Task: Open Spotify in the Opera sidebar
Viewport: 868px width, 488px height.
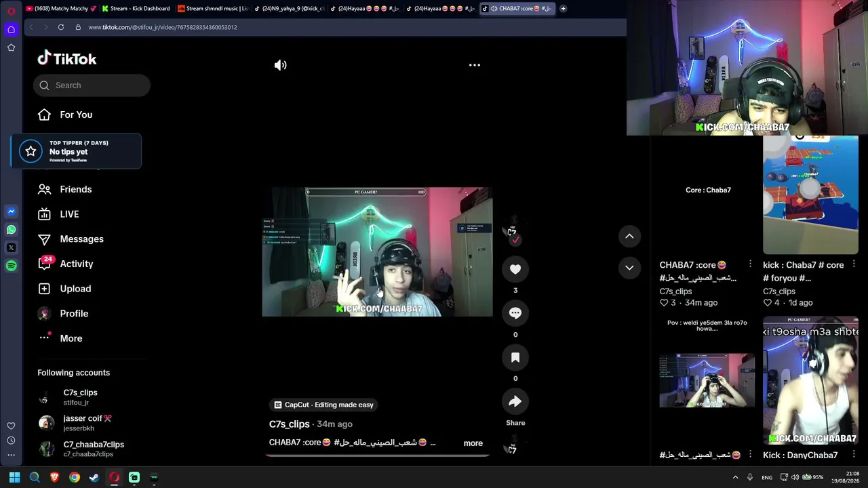Action: (11, 266)
